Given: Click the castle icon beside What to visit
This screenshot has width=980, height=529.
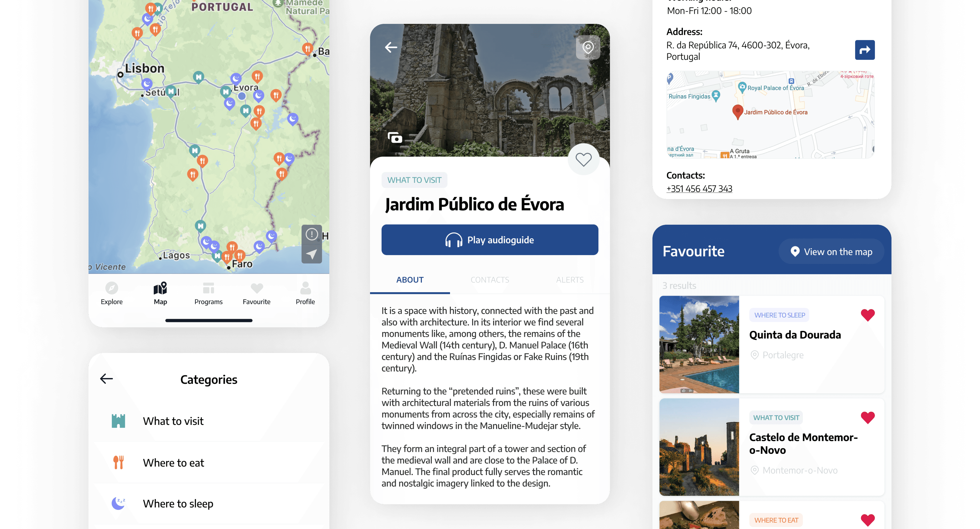Looking at the screenshot, I should [118, 421].
